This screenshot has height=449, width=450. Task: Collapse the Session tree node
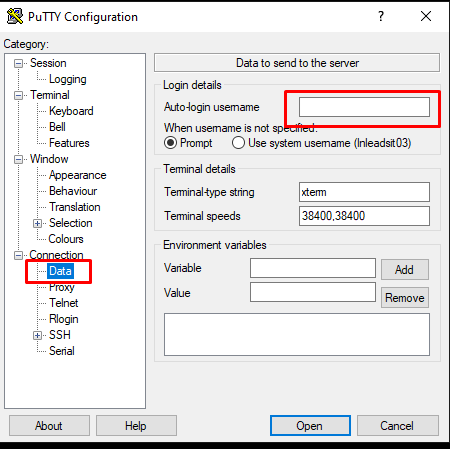point(19,63)
